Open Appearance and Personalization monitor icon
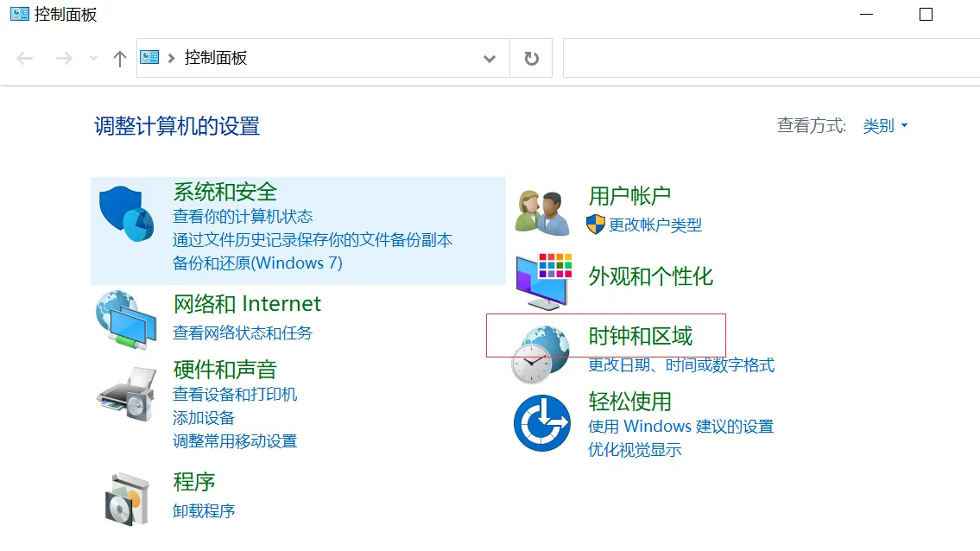 (x=542, y=281)
